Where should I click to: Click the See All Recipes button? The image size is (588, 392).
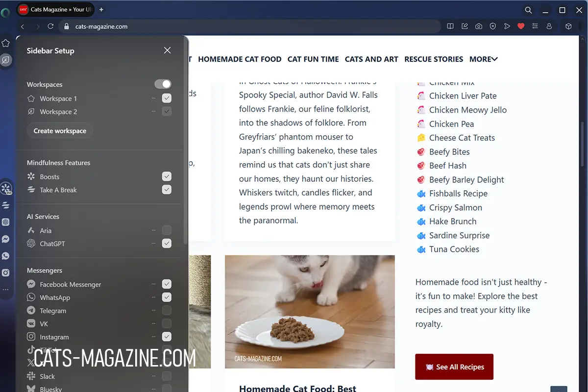pyautogui.click(x=454, y=367)
